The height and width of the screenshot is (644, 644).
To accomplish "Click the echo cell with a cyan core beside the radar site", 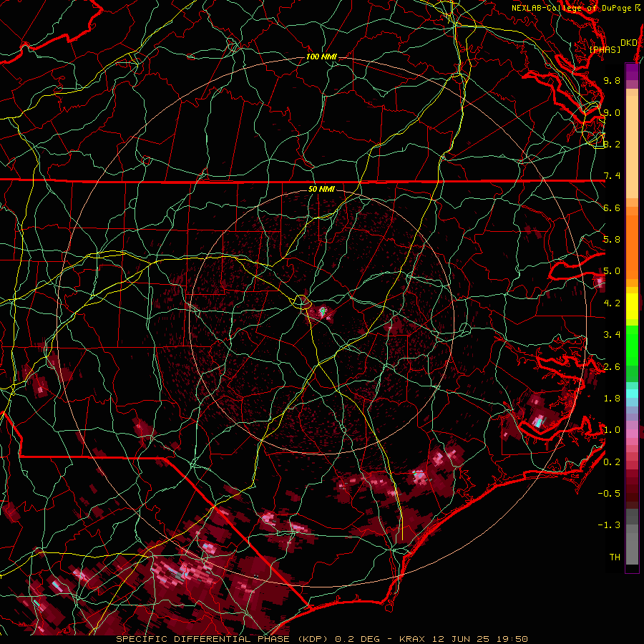I will coord(323,312).
